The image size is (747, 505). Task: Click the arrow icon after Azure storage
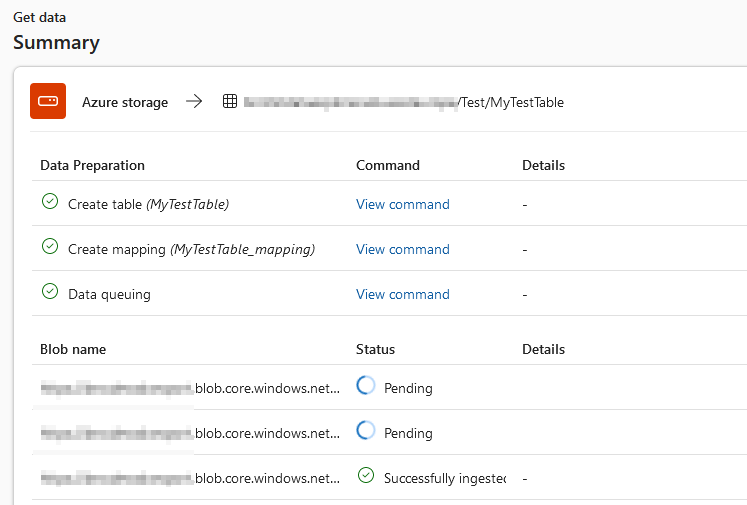(x=194, y=101)
